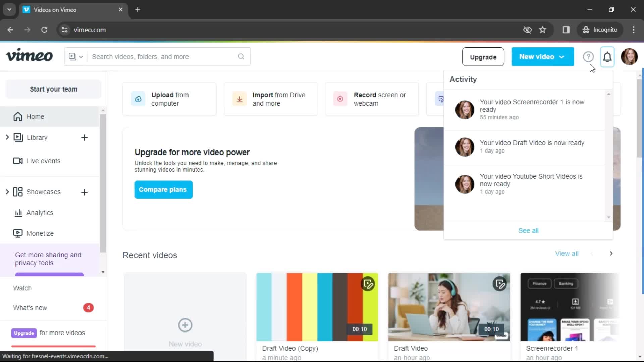Click the purple Upgrade badge for more videos
The image size is (644, 362).
tap(24, 333)
